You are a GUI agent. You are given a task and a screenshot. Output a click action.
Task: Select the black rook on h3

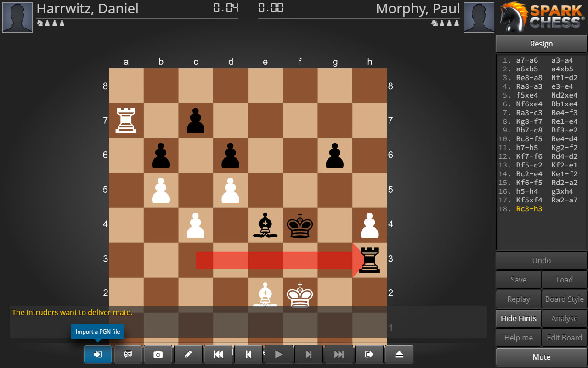(x=370, y=259)
